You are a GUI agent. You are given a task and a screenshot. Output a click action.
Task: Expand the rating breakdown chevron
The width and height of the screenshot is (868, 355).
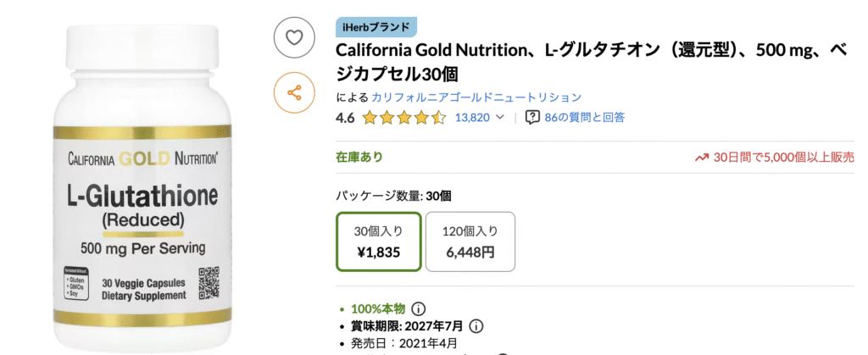tap(500, 118)
